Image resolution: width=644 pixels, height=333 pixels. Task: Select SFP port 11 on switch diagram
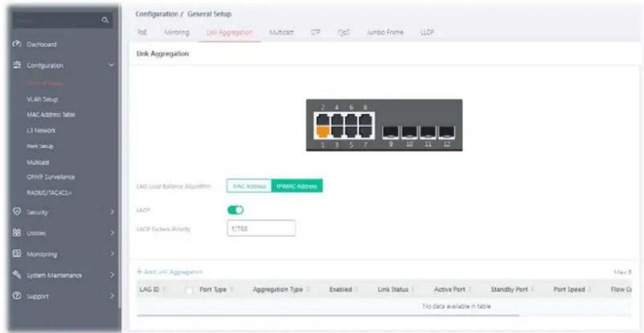tap(427, 132)
